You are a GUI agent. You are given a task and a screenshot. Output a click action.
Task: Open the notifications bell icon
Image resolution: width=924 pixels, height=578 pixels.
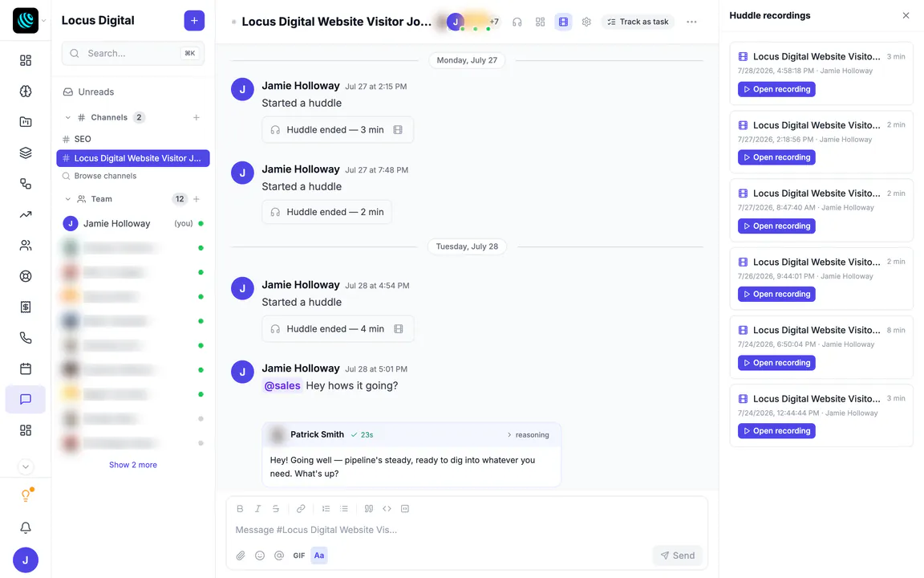(26, 527)
